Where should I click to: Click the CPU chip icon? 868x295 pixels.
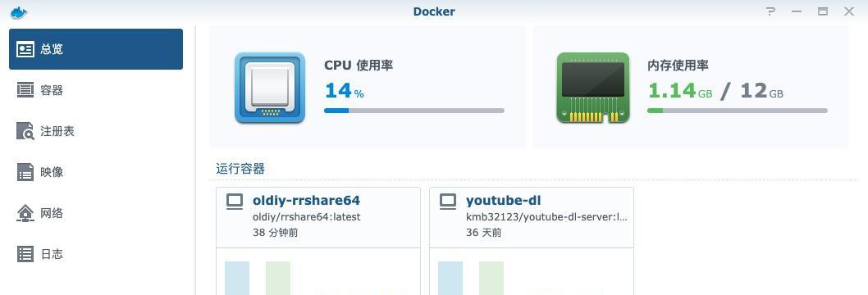coord(270,88)
